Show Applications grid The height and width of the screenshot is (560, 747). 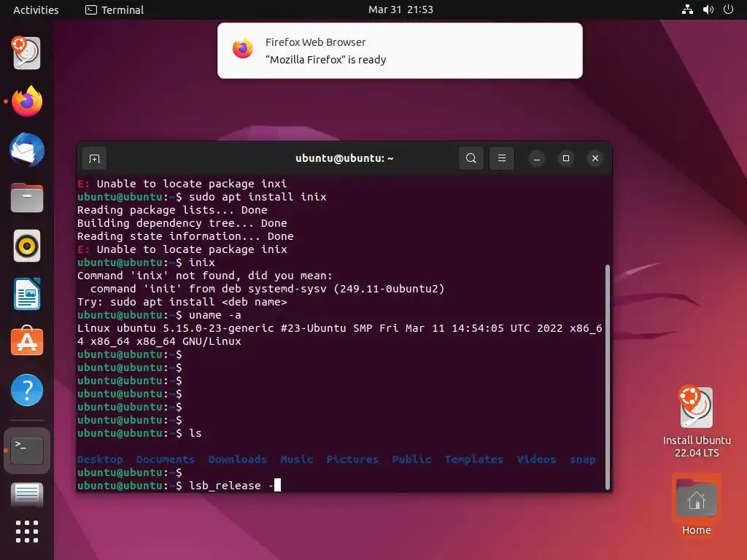click(x=27, y=531)
